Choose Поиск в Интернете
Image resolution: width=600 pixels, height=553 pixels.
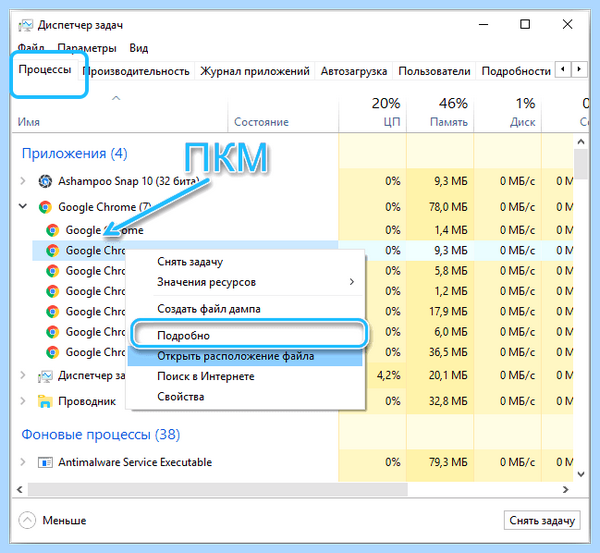click(245, 376)
